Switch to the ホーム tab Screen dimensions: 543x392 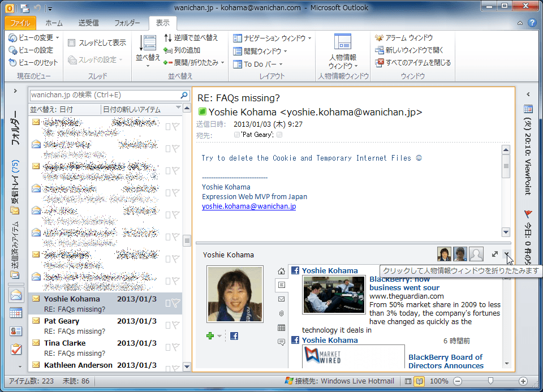[54, 23]
